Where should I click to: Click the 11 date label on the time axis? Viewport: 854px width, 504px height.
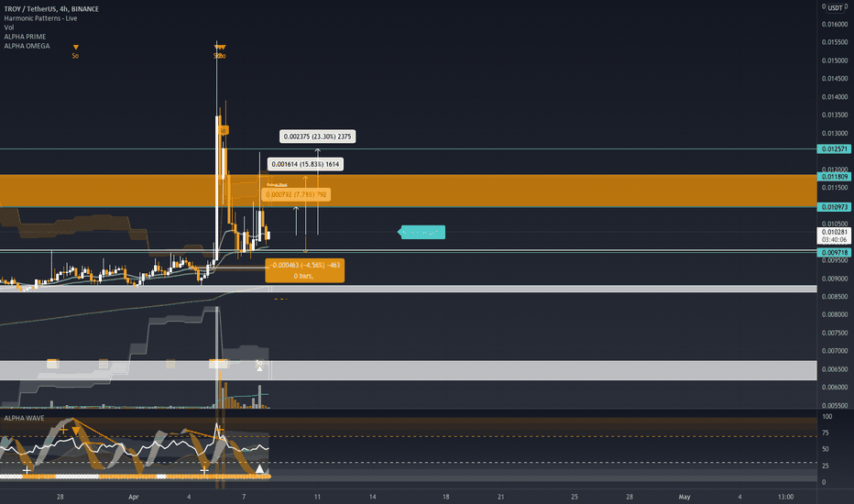pos(317,497)
